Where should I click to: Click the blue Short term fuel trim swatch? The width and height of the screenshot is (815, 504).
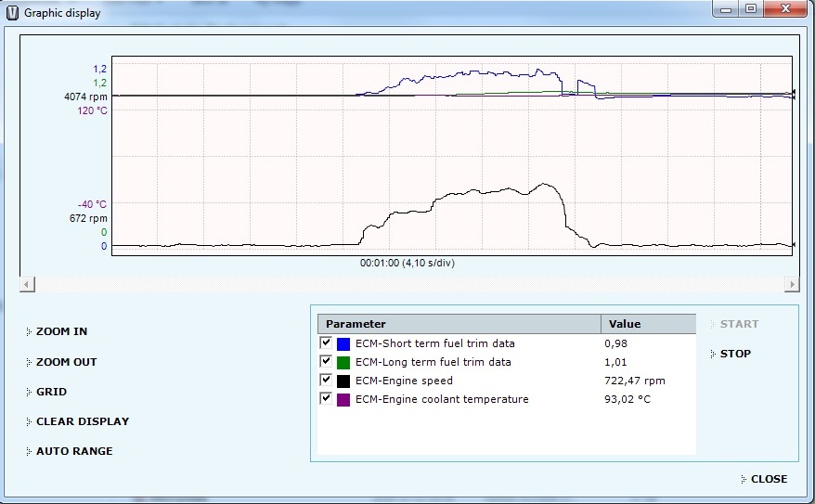(x=343, y=344)
